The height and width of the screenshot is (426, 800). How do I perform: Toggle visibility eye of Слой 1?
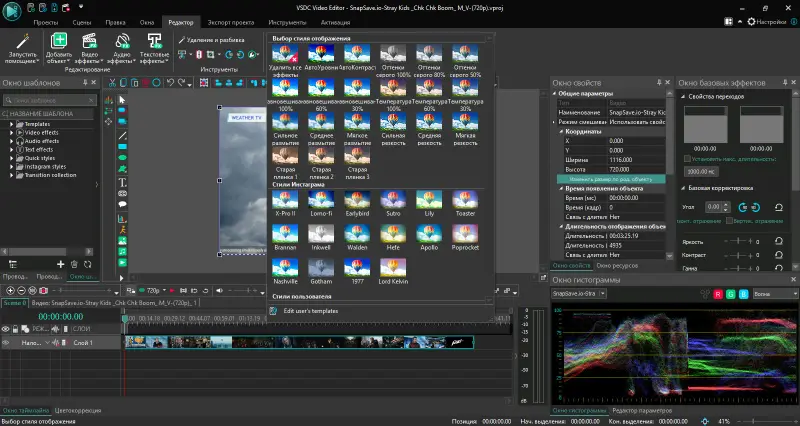tap(6, 343)
